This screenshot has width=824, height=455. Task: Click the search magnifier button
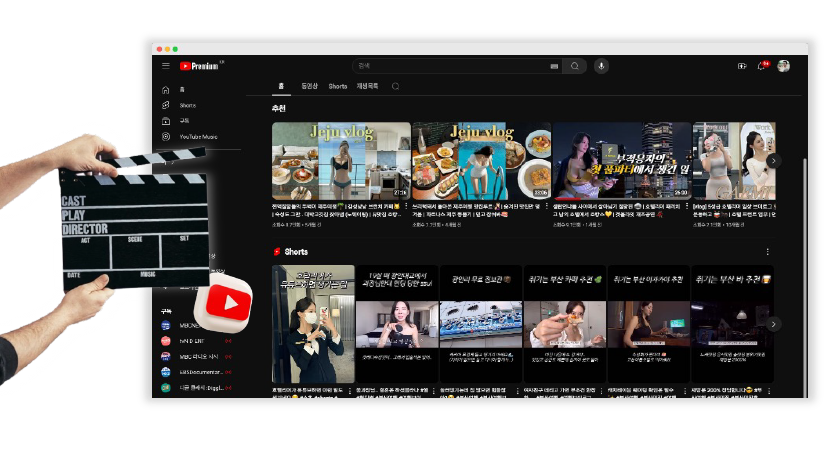(574, 66)
